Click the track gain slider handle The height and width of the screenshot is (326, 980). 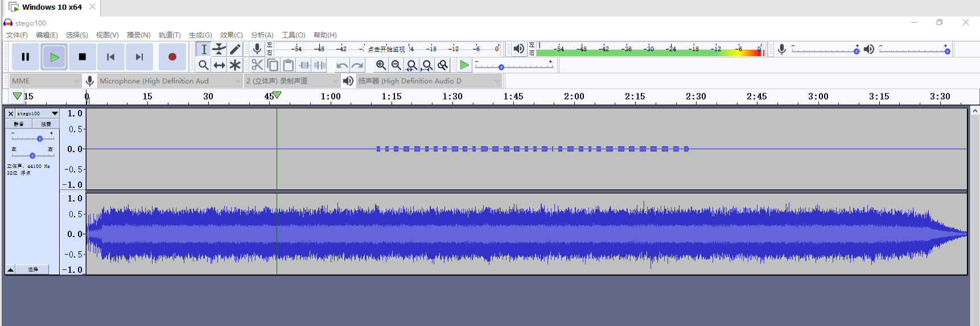(40, 139)
